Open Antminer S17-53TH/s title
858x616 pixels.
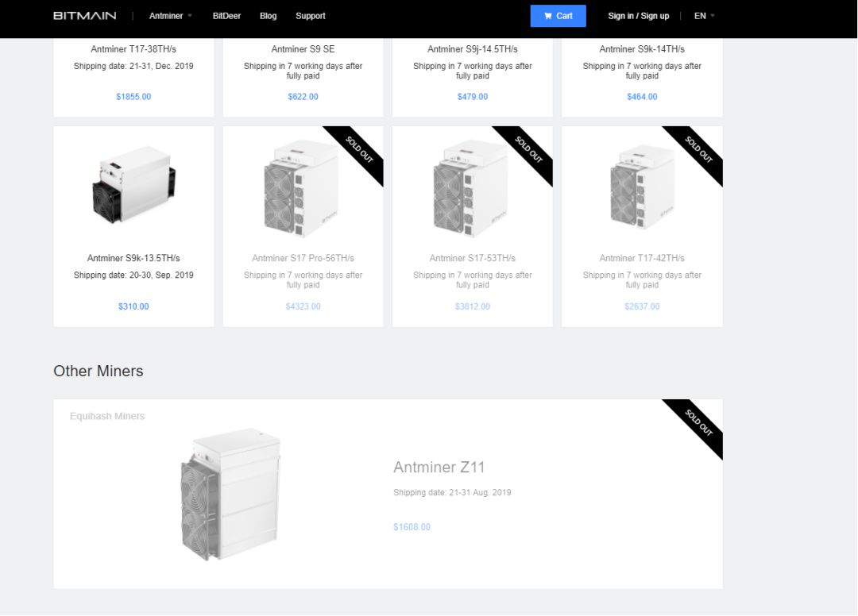(x=473, y=258)
